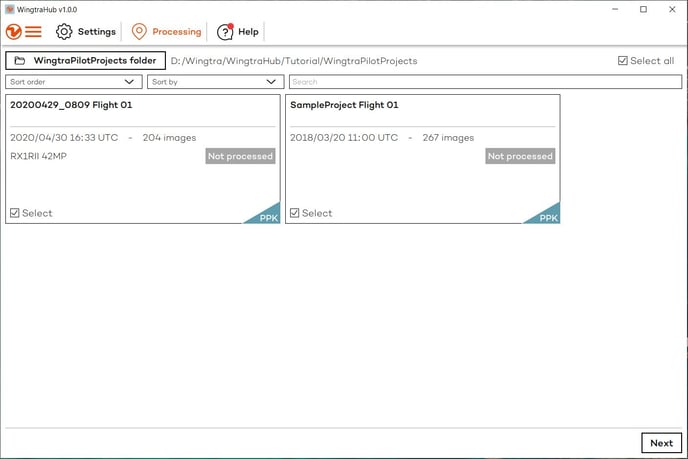Click the folder icon for WingtraPilotProjects
This screenshot has height=459, width=688.
[x=20, y=61]
